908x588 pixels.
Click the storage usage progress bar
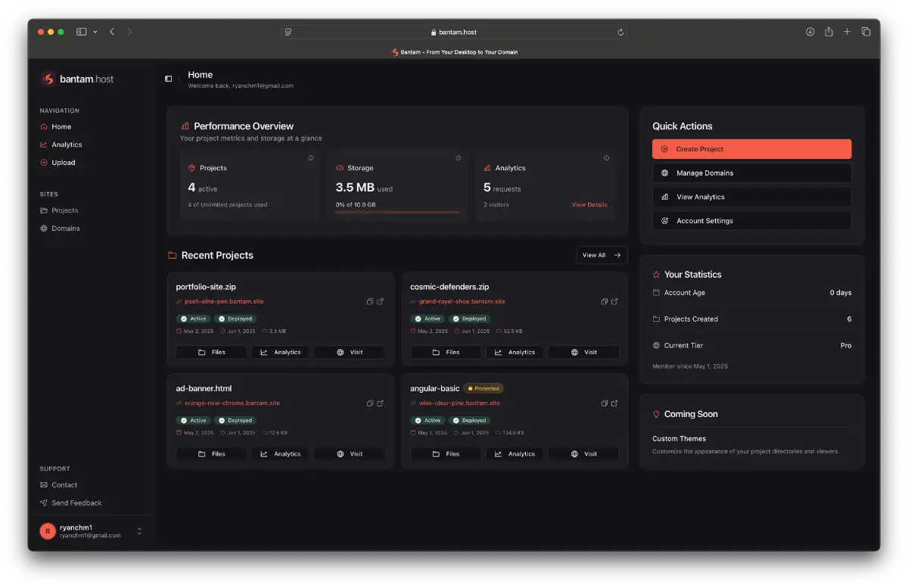(397, 213)
